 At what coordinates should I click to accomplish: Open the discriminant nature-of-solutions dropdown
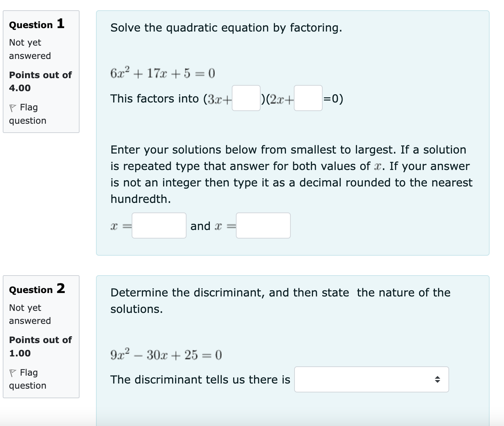[x=371, y=379]
